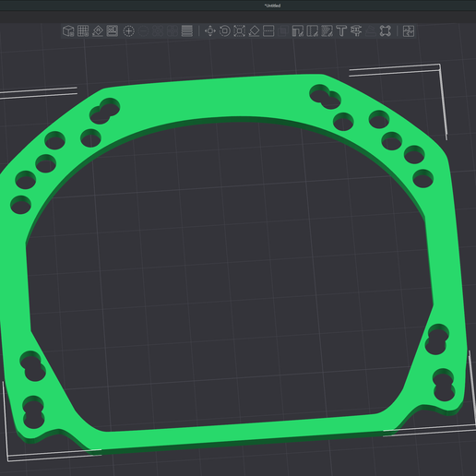Click the Arrange all objects icon
Image resolution: width=476 pixels, height=476 pixels.
pos(113,31)
